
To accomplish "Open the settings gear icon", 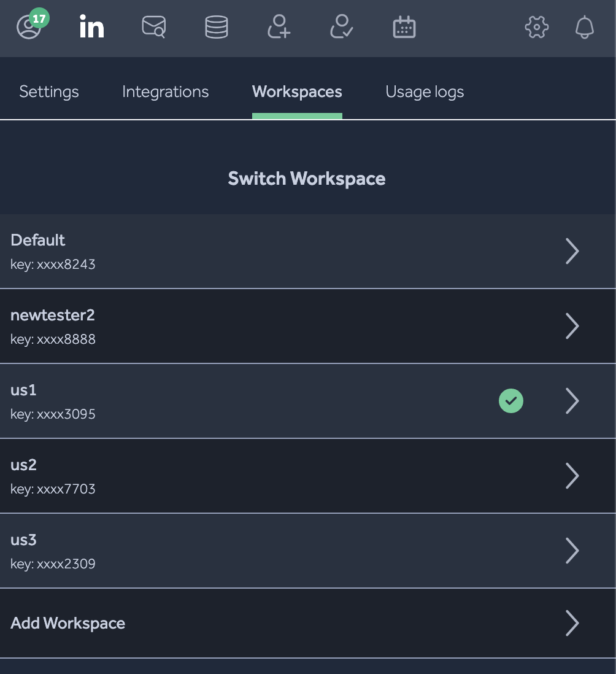I will click(536, 28).
